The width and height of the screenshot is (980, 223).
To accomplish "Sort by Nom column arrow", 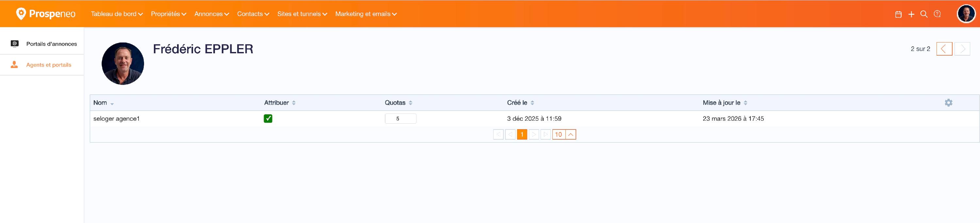I will 112,104.
